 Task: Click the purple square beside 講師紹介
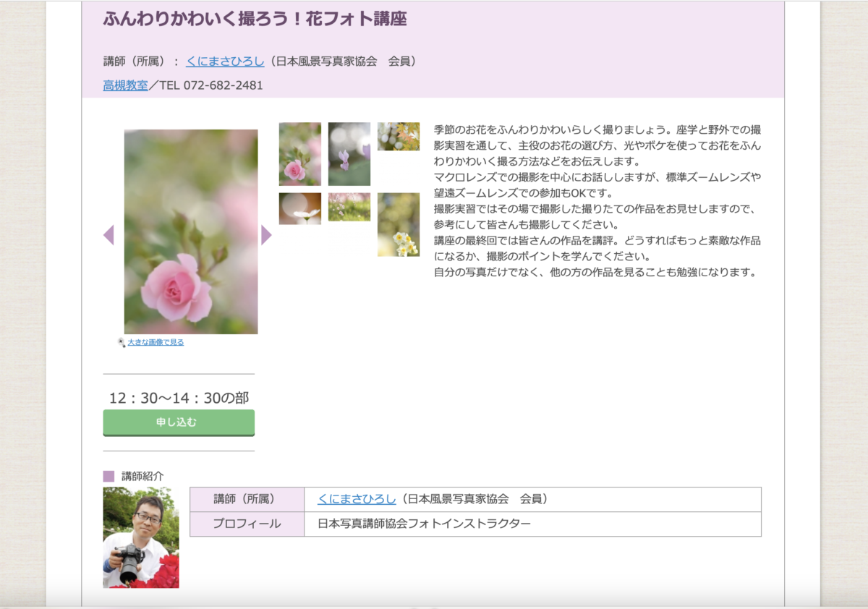109,477
